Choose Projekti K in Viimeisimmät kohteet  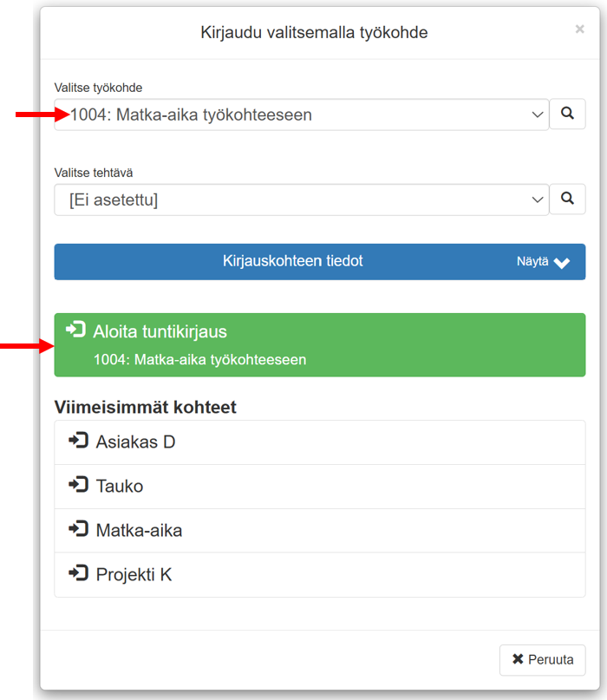320,574
